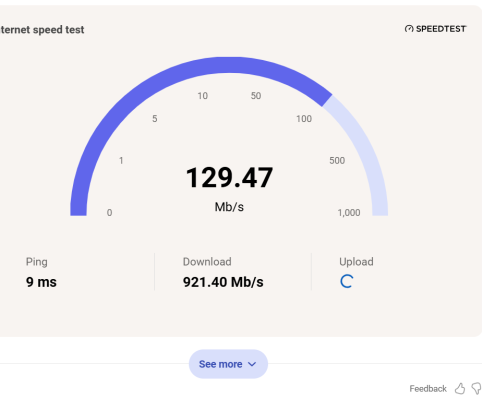Click the Ping label
495x400 pixels.
pyautogui.click(x=37, y=262)
